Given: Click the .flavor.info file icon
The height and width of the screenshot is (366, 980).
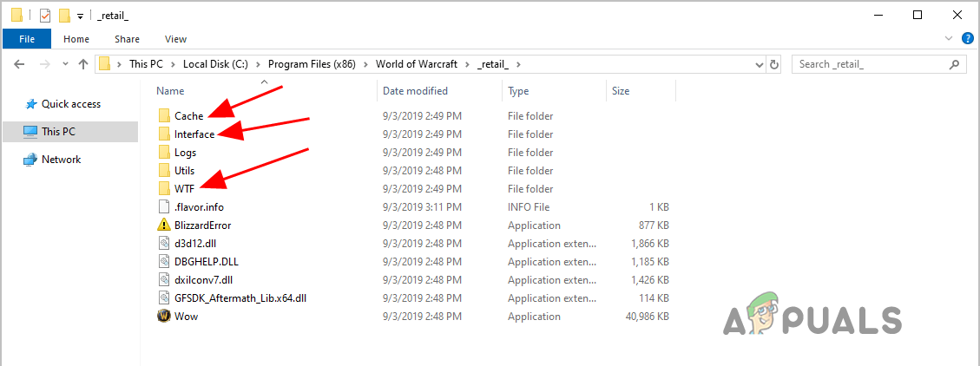Looking at the screenshot, I should pos(164,207).
